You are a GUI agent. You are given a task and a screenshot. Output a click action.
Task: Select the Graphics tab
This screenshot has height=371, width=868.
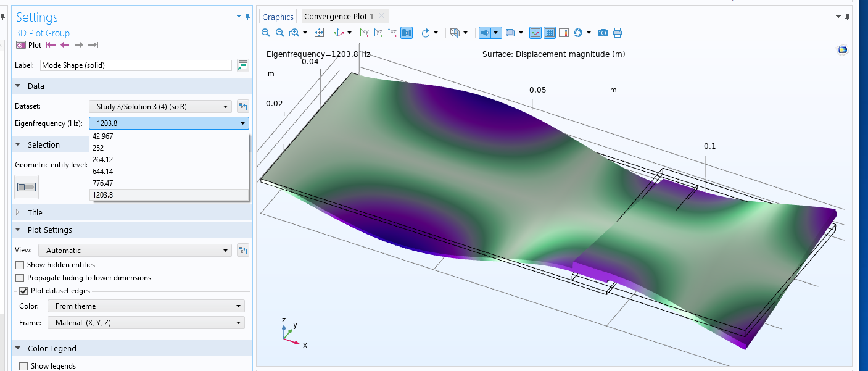pyautogui.click(x=278, y=17)
